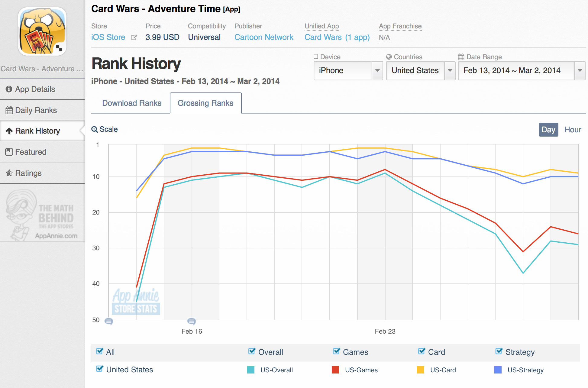
Task: Switch to the Download Ranks tab
Action: coord(132,103)
